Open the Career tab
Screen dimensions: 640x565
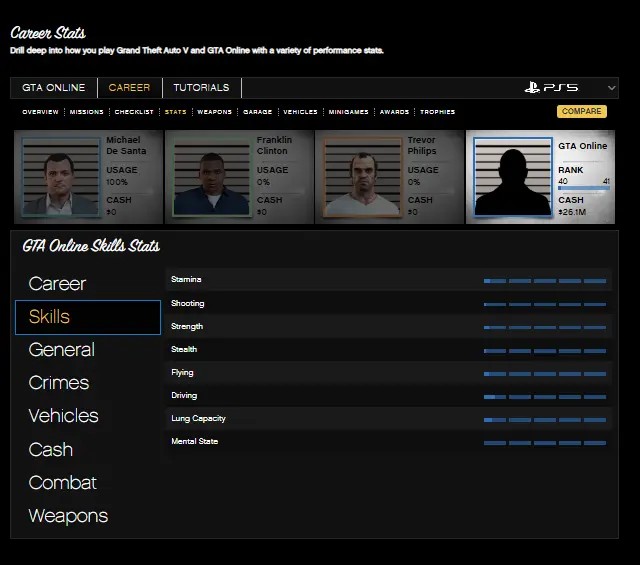[129, 88]
